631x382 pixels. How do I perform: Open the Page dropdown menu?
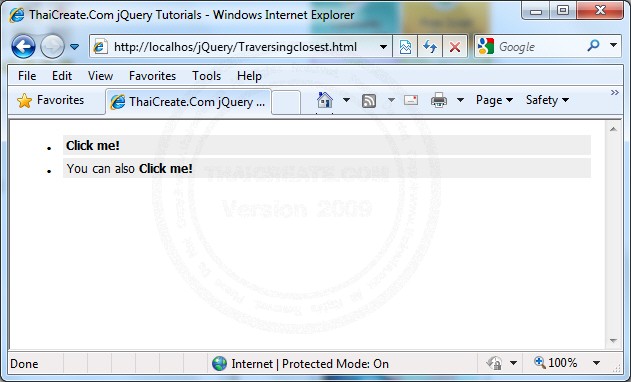[494, 100]
